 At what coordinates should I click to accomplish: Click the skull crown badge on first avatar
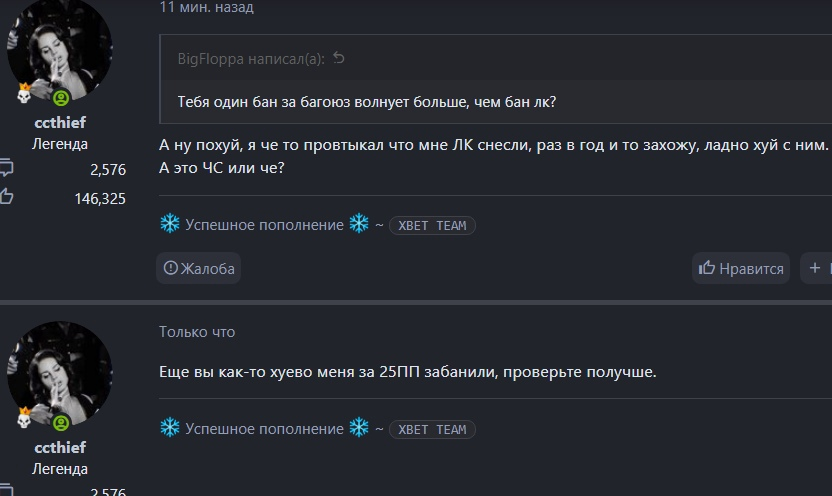(25, 94)
